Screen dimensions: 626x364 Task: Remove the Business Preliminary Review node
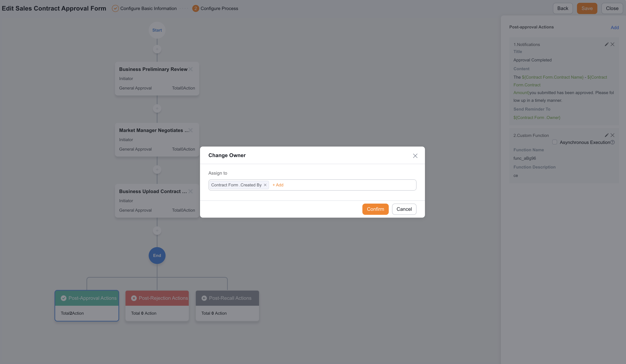191,69
